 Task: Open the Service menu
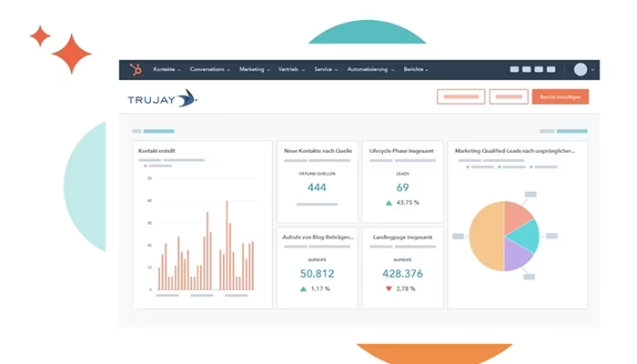pos(326,69)
